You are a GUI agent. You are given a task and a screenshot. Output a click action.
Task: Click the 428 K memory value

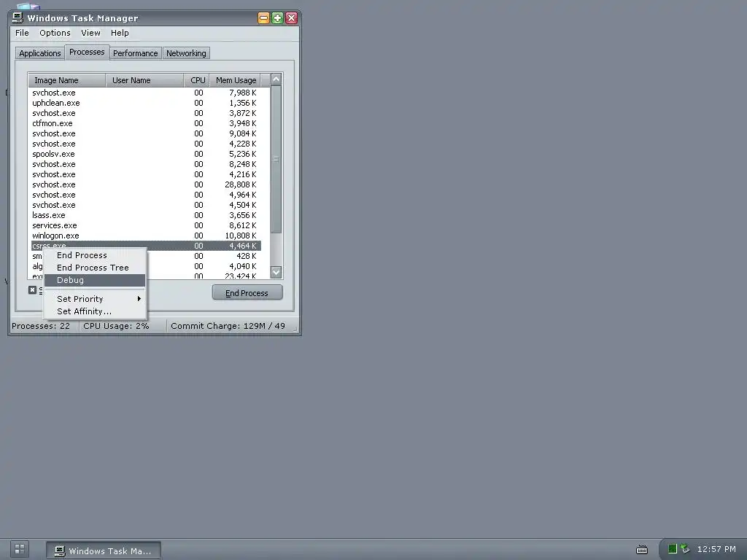pos(247,256)
